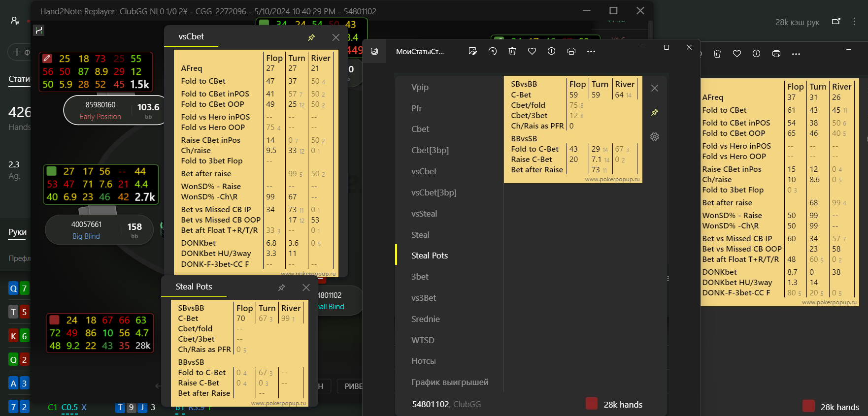Close the Steal Pots popup bottom-left
The width and height of the screenshot is (868, 416).
[x=306, y=288]
